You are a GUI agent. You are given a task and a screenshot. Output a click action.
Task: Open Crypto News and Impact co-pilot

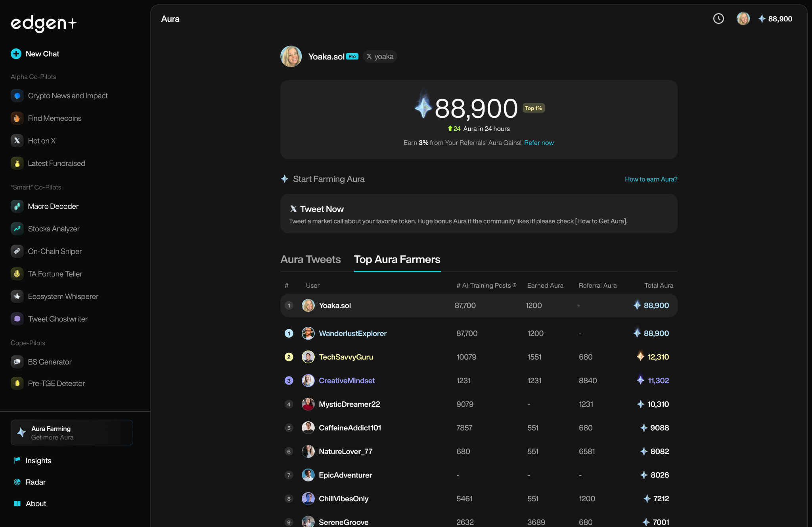point(67,96)
